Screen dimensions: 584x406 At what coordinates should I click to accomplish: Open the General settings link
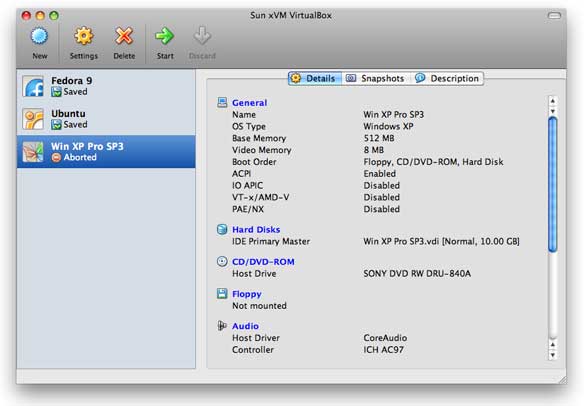pos(249,103)
